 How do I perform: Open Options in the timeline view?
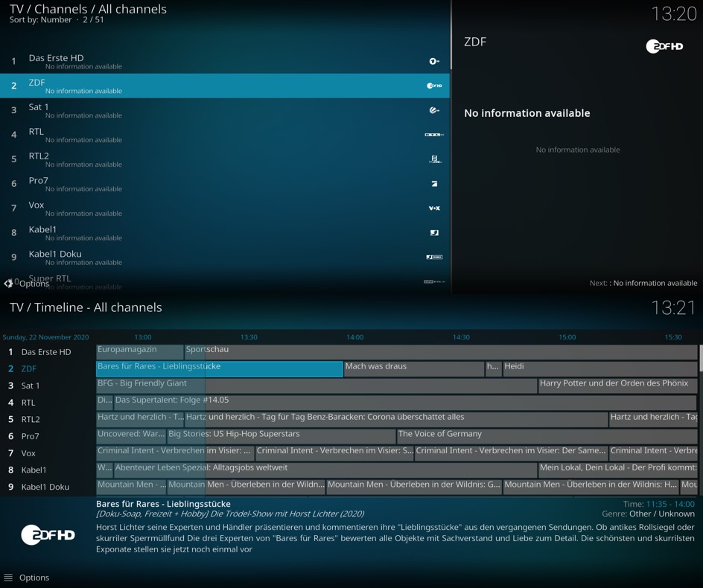coord(34,578)
